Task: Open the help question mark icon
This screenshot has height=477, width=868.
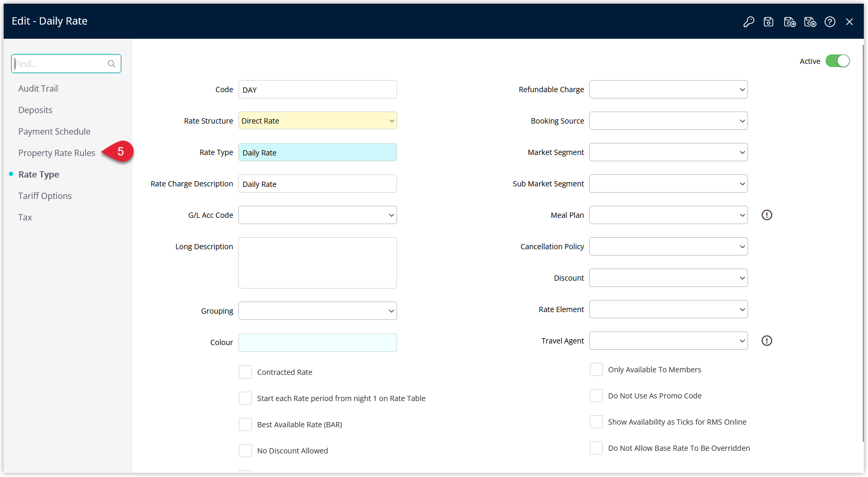Action: (830, 21)
